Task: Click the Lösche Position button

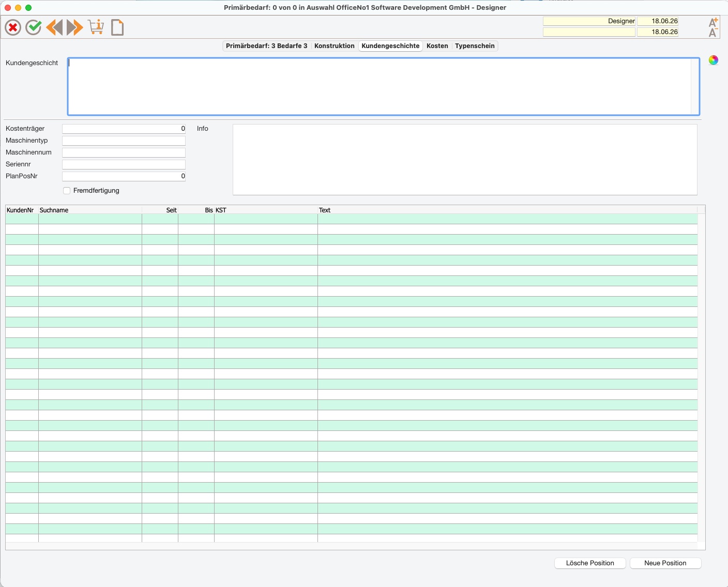Action: 590,563
